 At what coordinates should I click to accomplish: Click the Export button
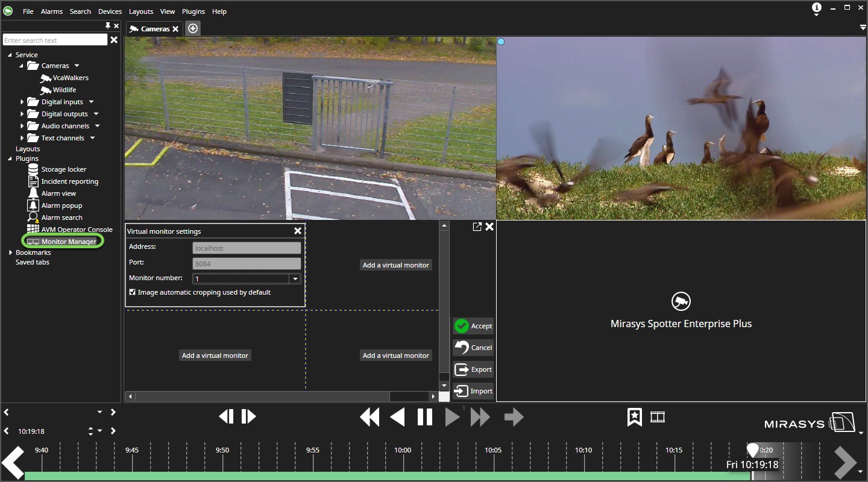click(473, 369)
